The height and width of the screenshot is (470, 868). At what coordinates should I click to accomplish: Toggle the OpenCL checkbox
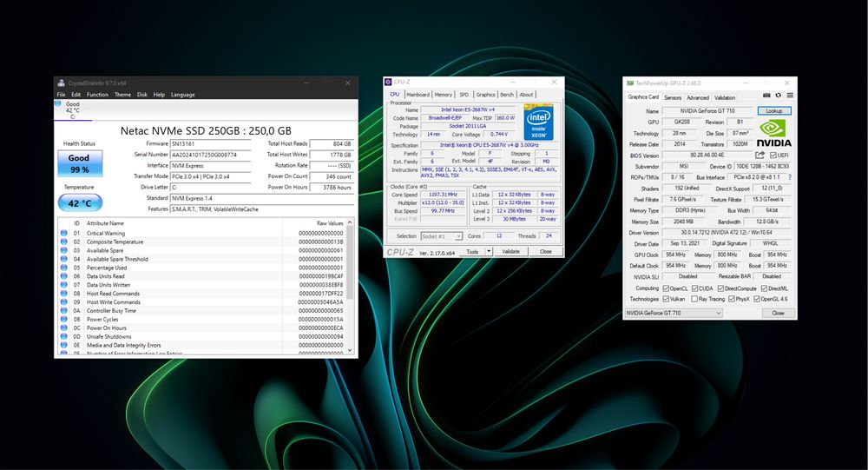coord(666,288)
